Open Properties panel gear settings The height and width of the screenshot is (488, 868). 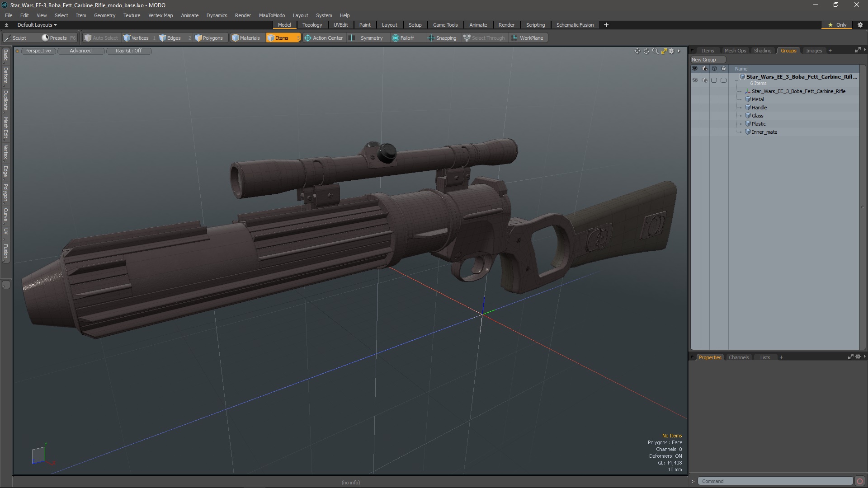click(858, 357)
